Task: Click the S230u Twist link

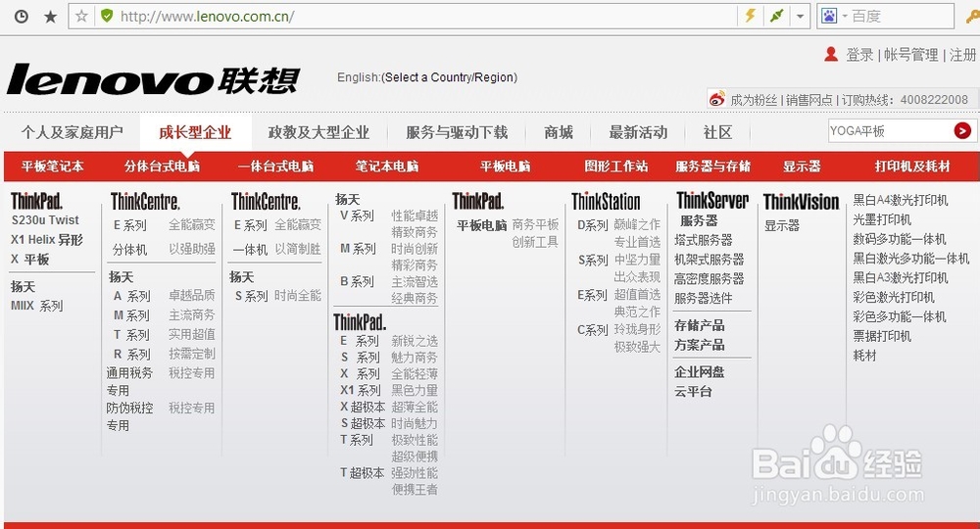Action: pos(45,219)
